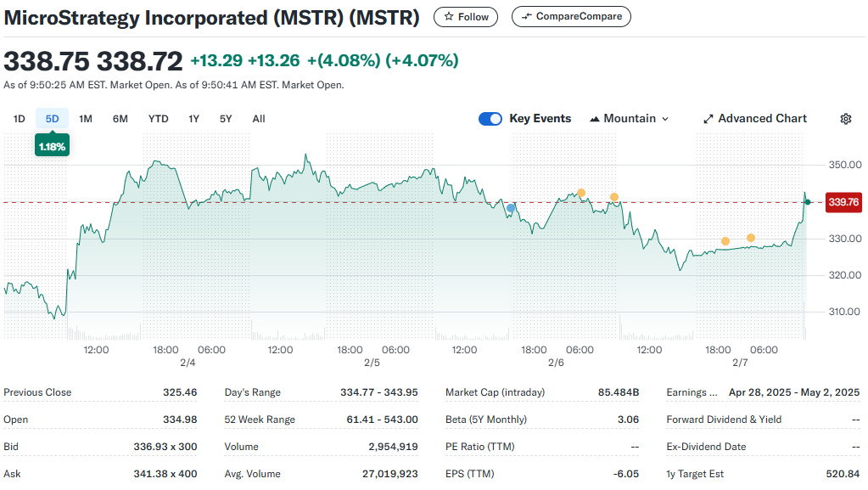Show the All time range tab
This screenshot has width=868, height=490.
(x=259, y=119)
